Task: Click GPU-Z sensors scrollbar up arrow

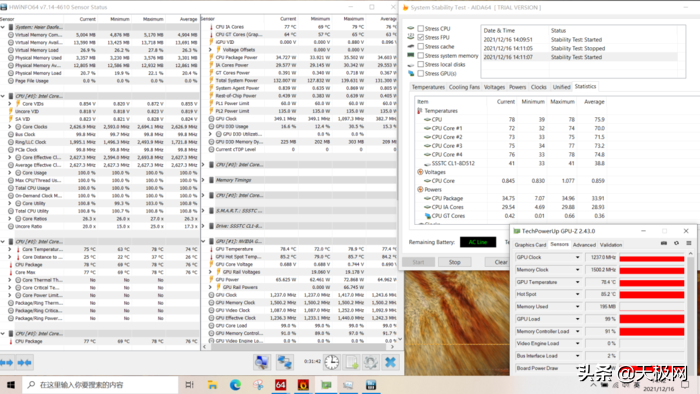Action: tap(691, 253)
